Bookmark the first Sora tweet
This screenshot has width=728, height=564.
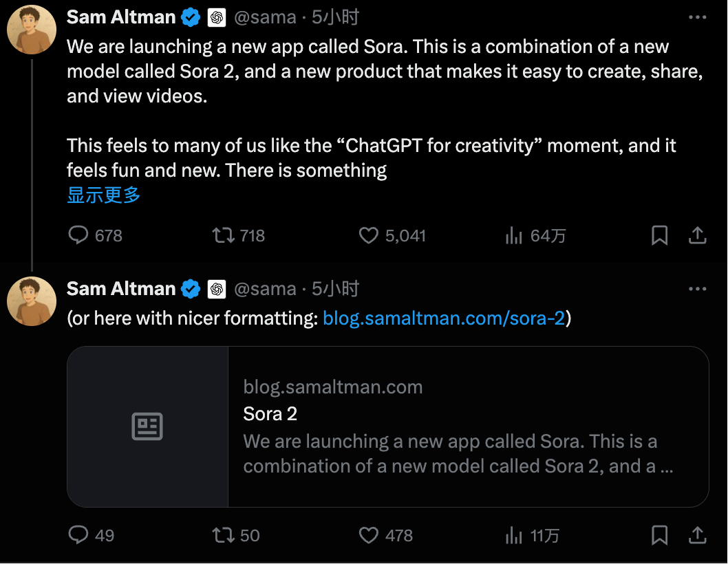tap(659, 236)
